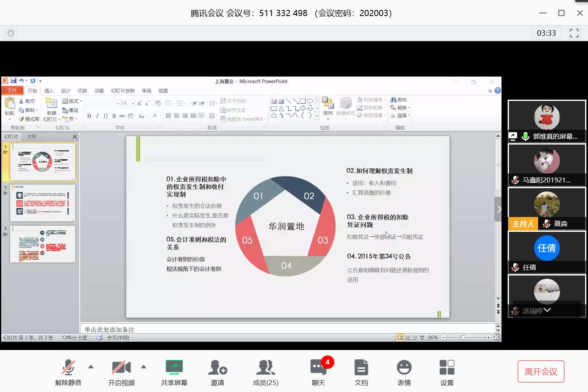Viewport: 588px width, 392px height.
Task: Collapse the participant sidebar arrow
Action: point(499,209)
